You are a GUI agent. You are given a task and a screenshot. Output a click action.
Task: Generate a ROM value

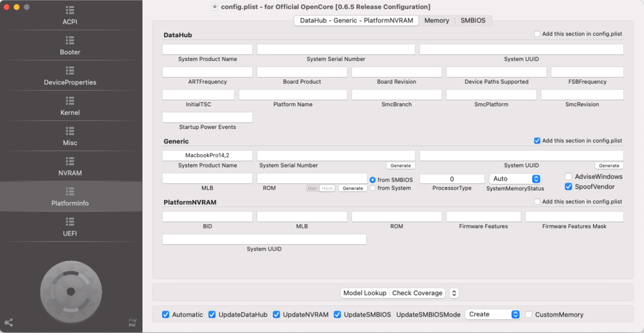[x=353, y=188]
